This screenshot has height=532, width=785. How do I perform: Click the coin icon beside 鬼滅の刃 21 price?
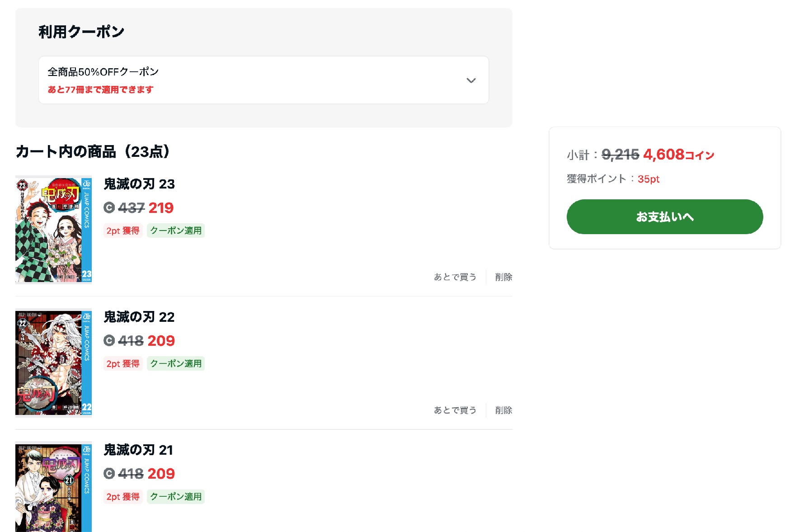pyautogui.click(x=109, y=473)
